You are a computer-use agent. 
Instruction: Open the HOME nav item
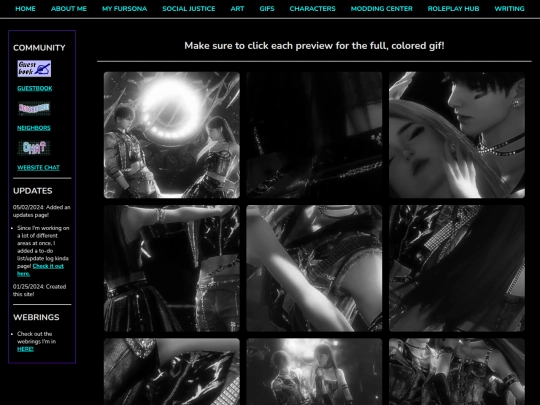25,9
